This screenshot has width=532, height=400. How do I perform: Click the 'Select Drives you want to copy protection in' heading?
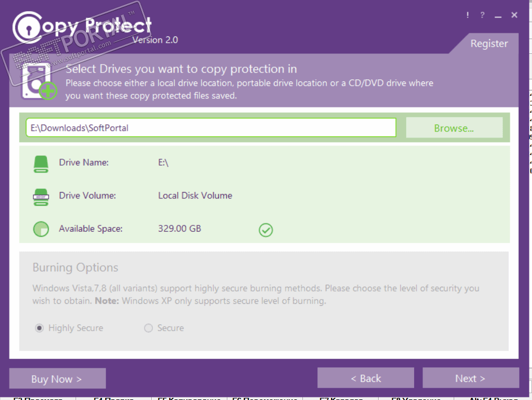(x=181, y=69)
